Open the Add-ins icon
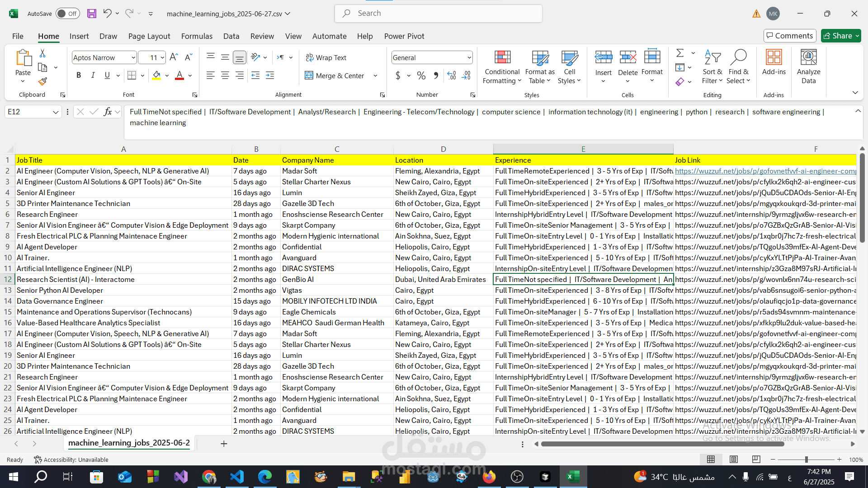 point(774,62)
